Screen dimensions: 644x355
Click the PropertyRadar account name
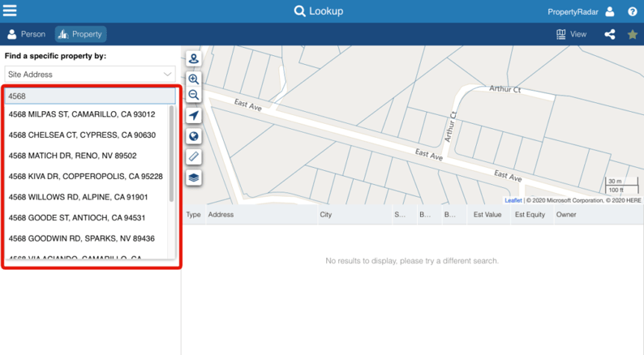coord(573,12)
